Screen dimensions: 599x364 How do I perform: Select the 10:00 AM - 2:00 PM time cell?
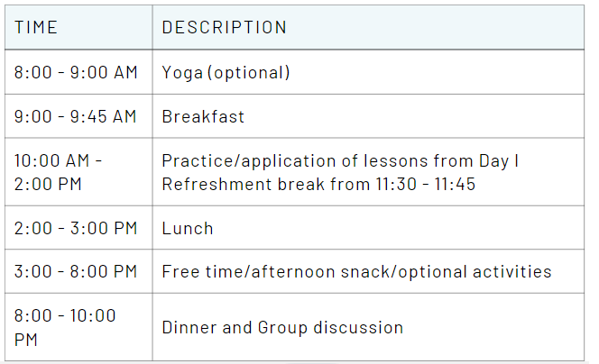point(60,172)
